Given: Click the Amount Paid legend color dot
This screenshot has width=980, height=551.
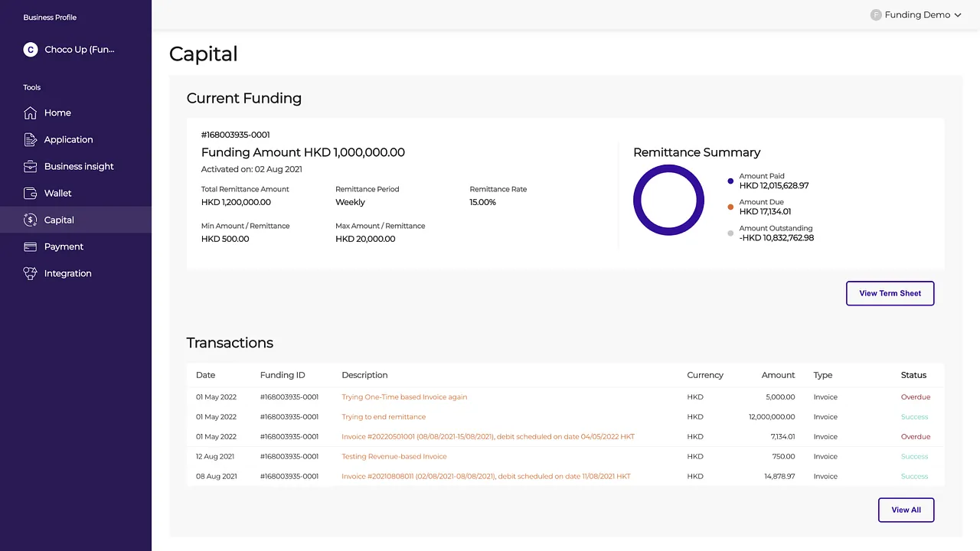Looking at the screenshot, I should click(x=730, y=181).
